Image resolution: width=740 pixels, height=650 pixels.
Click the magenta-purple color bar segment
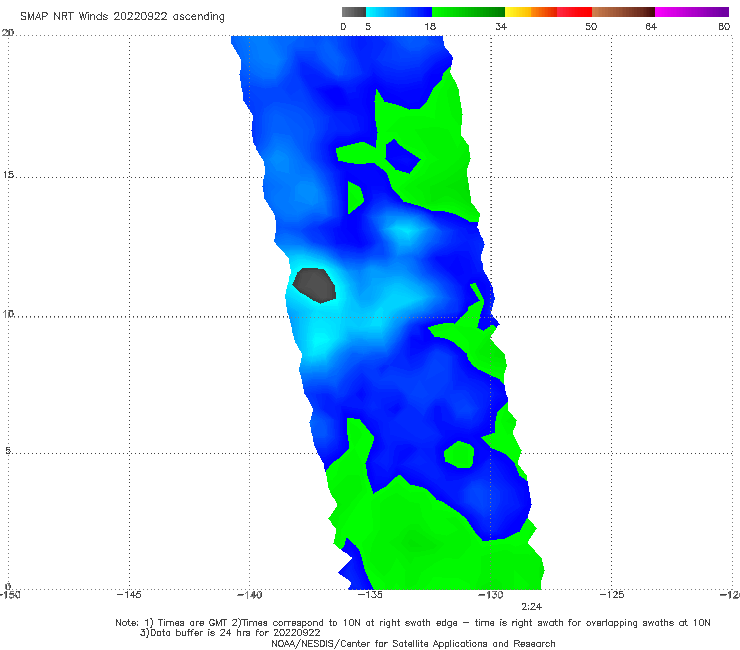tap(692, 12)
